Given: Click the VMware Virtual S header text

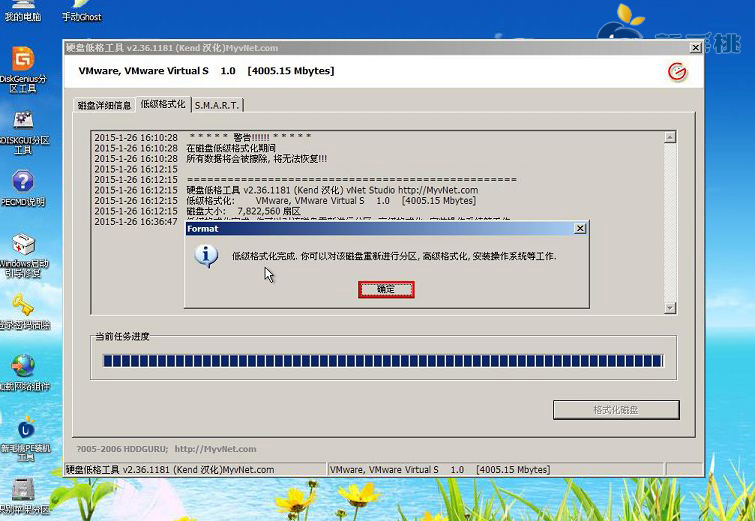Looking at the screenshot, I should pos(206,71).
